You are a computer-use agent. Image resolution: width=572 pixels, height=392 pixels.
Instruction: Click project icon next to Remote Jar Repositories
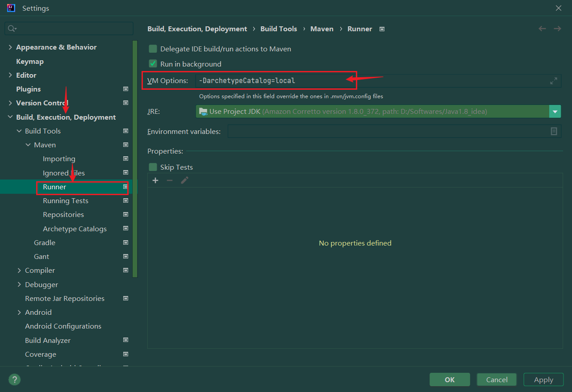pos(125,299)
